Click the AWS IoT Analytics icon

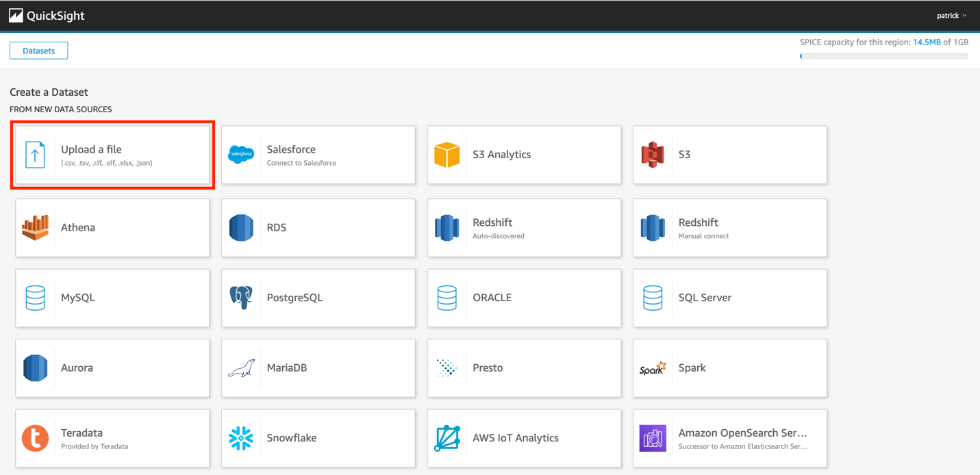[x=447, y=438]
